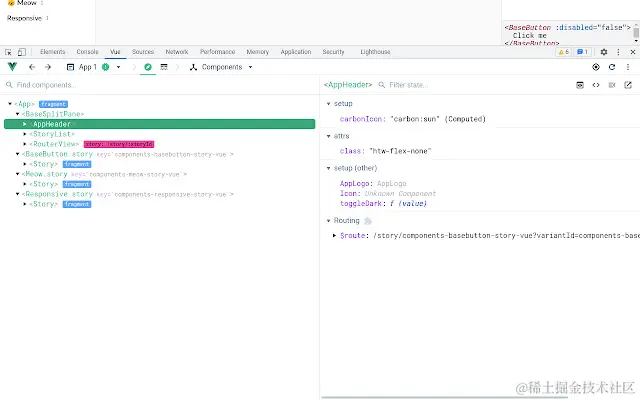Open the Components plugin dropdown
640x400 pixels.
(x=221, y=67)
